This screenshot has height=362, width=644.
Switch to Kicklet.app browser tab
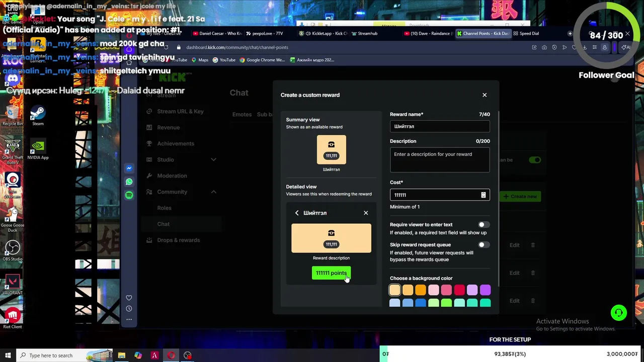click(323, 34)
